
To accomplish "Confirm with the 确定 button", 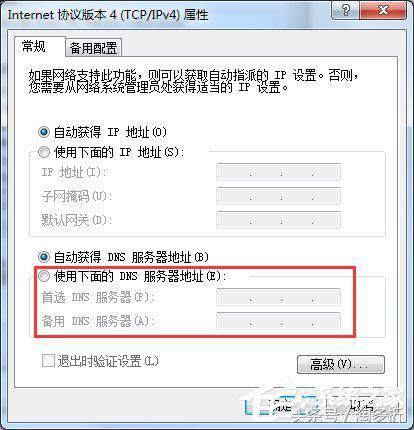I will (x=283, y=405).
